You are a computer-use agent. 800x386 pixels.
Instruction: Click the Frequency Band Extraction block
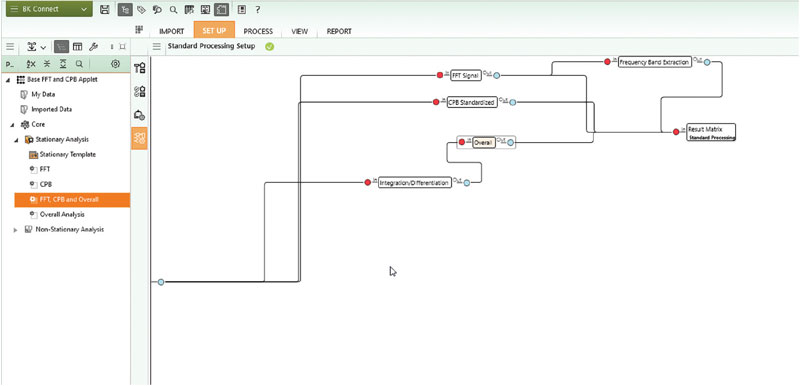click(x=654, y=62)
